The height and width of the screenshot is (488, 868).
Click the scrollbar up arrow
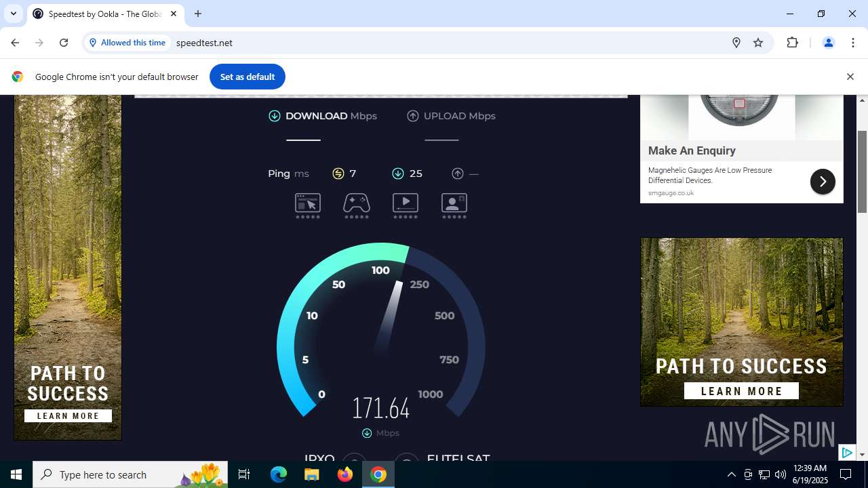pyautogui.click(x=863, y=100)
